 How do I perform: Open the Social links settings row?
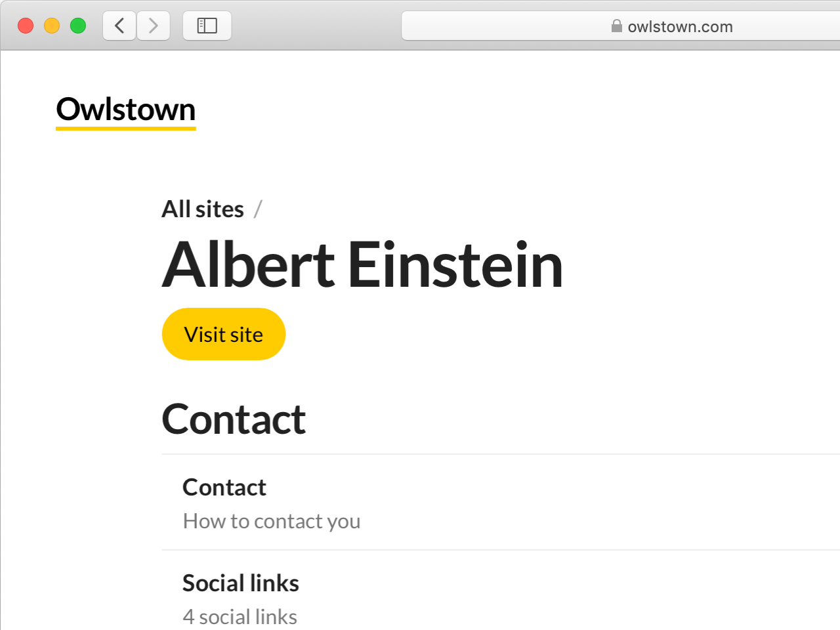pos(501,591)
